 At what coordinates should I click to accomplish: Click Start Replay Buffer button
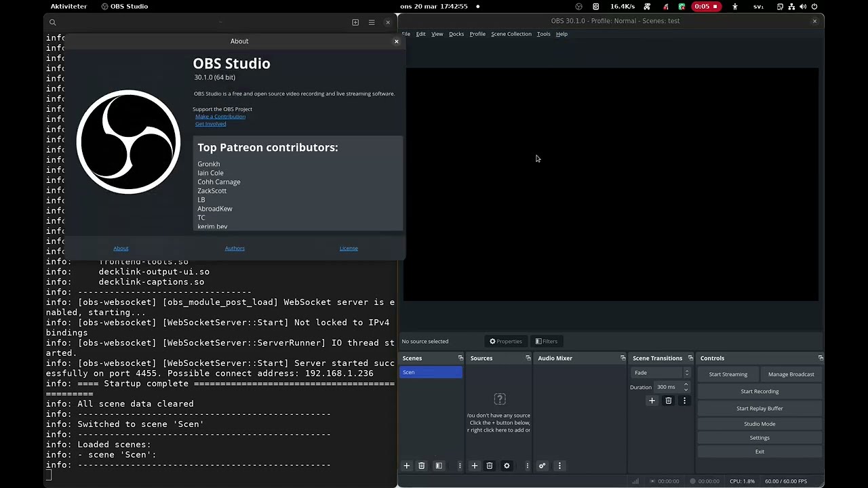759,408
